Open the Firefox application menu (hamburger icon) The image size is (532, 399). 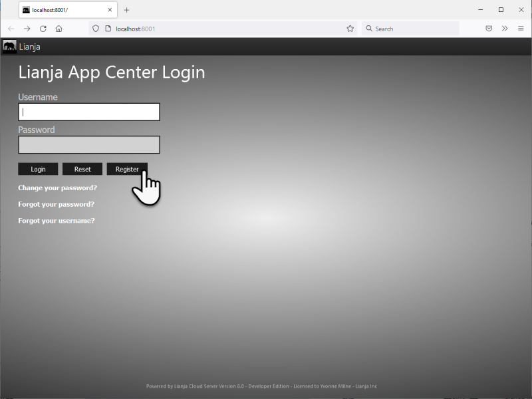click(x=521, y=28)
